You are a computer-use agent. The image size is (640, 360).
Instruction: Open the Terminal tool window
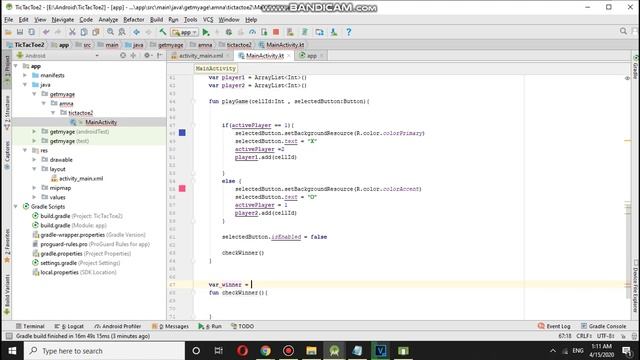tap(30, 326)
